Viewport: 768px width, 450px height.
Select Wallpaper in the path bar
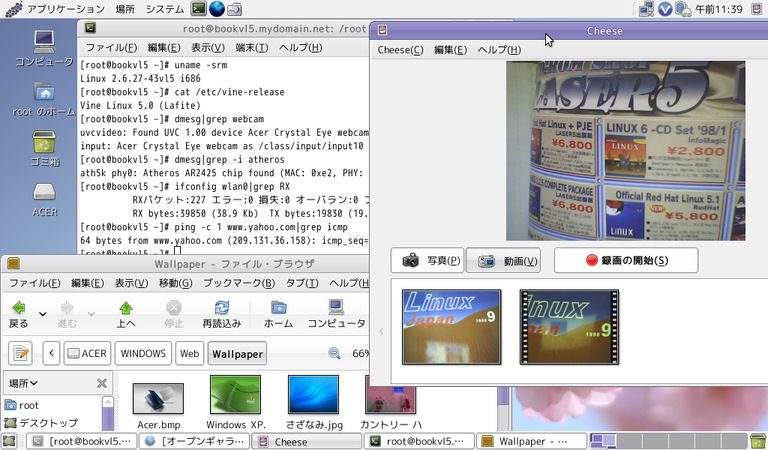pos(237,354)
